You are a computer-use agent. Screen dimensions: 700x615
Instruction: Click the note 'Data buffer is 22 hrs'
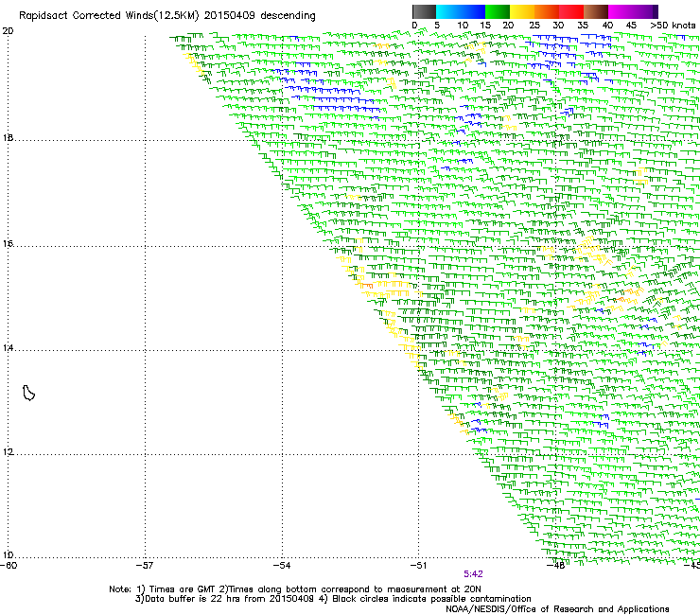click(193, 599)
